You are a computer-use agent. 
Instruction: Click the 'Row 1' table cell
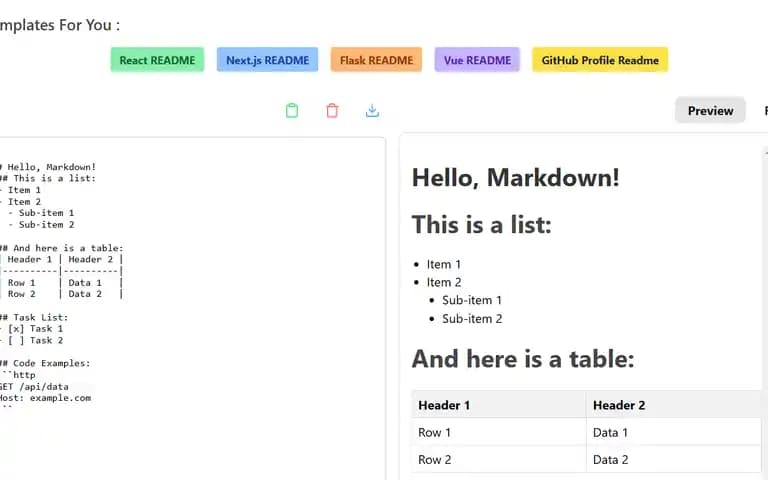point(499,432)
